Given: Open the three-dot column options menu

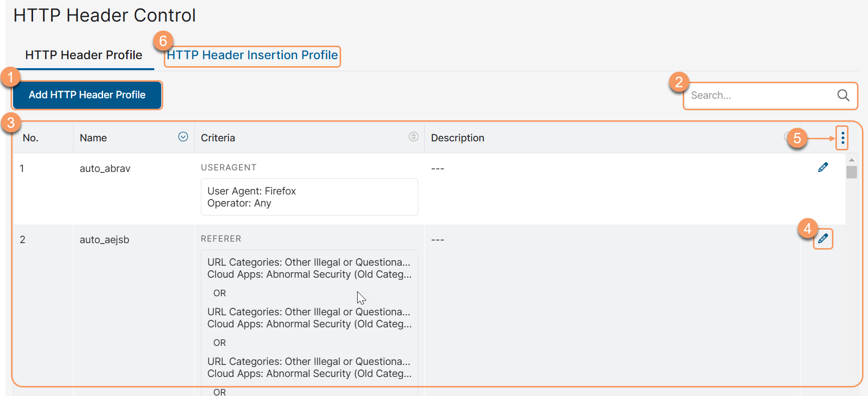Looking at the screenshot, I should point(843,138).
